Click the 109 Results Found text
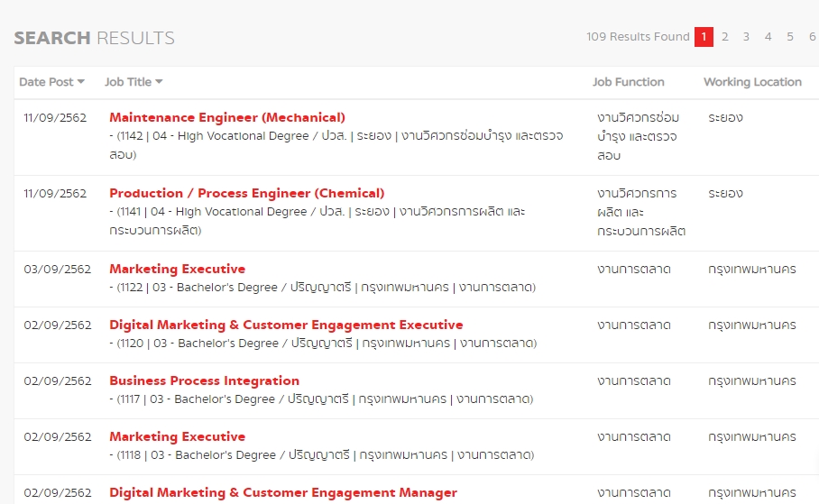Viewport: 819px width, 504px height. point(638,37)
